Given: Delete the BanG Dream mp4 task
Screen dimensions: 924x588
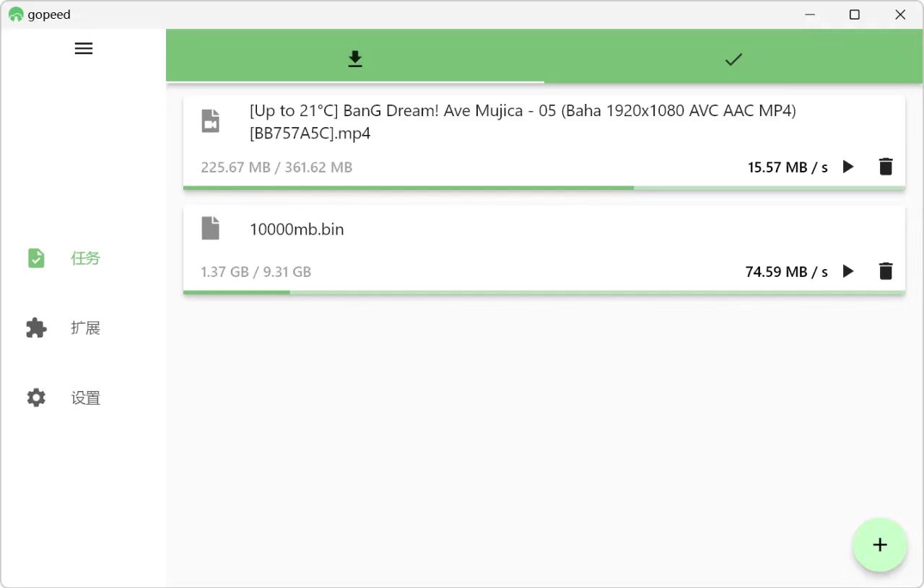Looking at the screenshot, I should coord(886,167).
